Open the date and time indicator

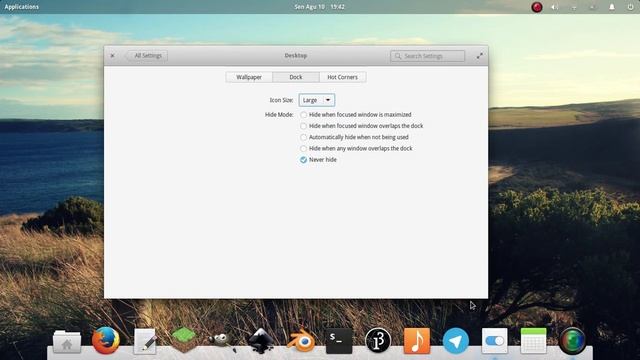click(x=320, y=7)
